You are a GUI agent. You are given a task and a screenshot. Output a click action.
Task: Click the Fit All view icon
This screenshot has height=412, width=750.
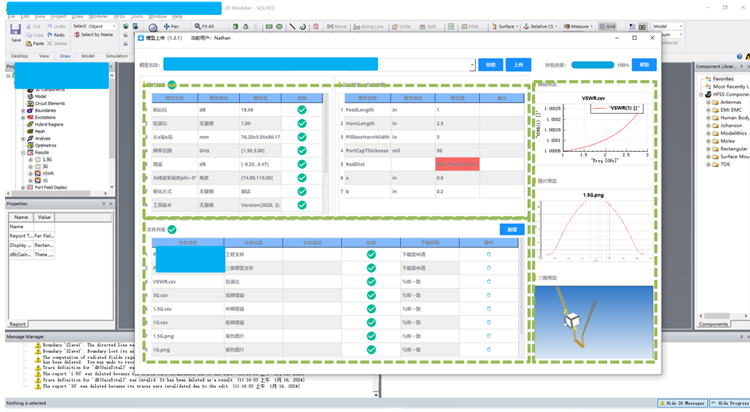click(x=205, y=26)
